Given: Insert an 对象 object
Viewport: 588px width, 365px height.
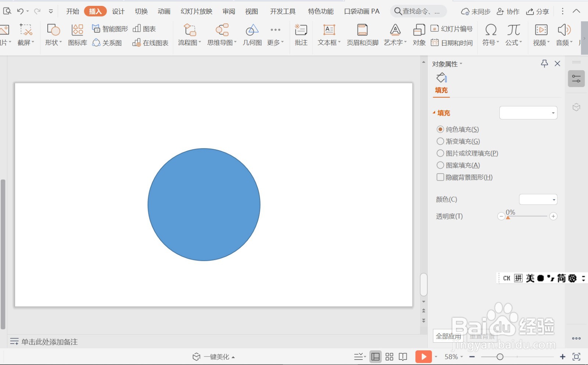Looking at the screenshot, I should [419, 35].
